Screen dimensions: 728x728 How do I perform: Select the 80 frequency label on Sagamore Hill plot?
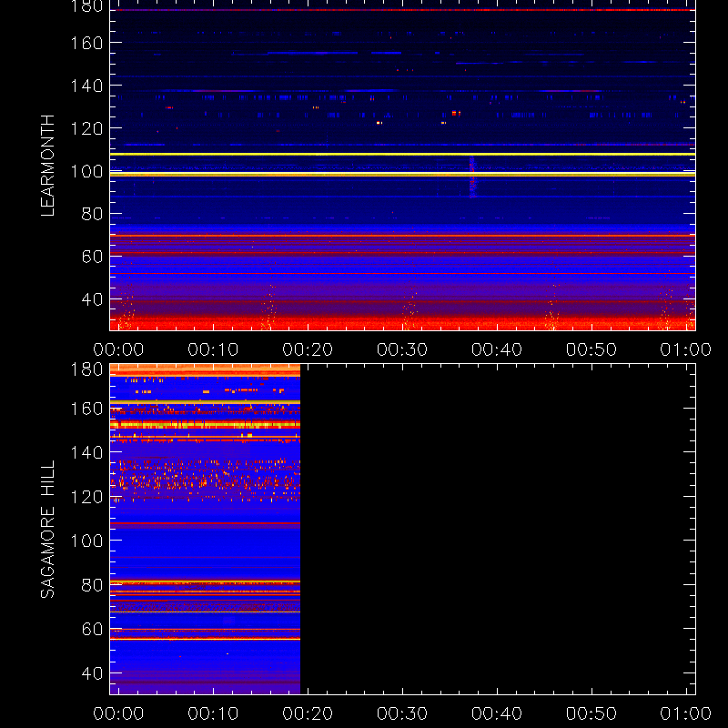point(92,585)
